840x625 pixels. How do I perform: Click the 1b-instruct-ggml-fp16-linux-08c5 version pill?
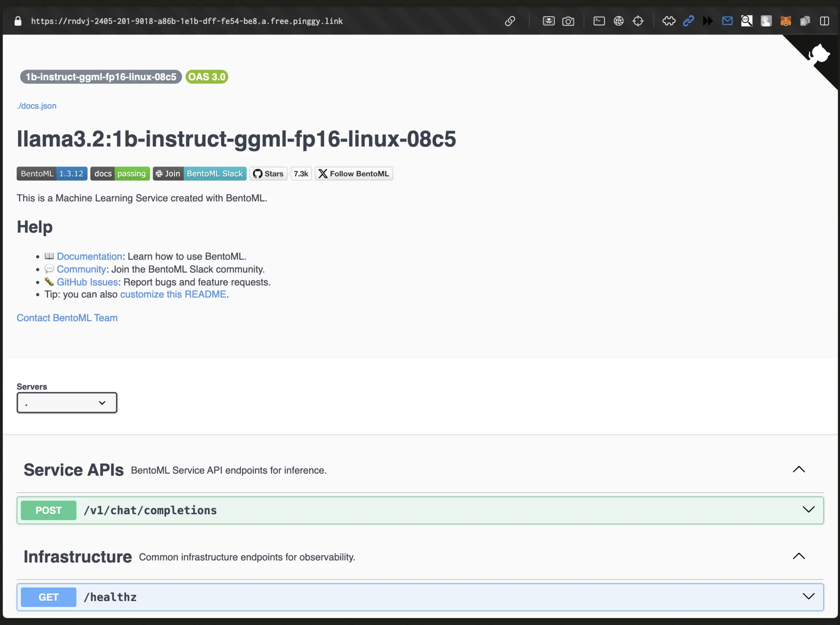pos(101,77)
